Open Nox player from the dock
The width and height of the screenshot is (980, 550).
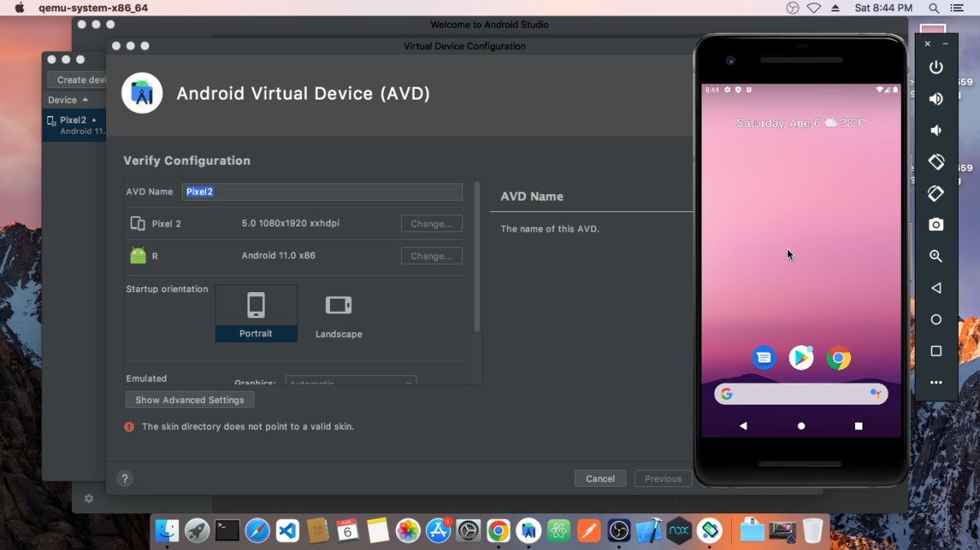click(x=679, y=530)
